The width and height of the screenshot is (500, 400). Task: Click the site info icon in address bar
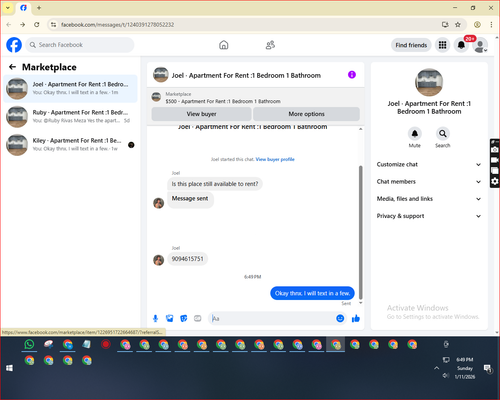tap(54, 25)
